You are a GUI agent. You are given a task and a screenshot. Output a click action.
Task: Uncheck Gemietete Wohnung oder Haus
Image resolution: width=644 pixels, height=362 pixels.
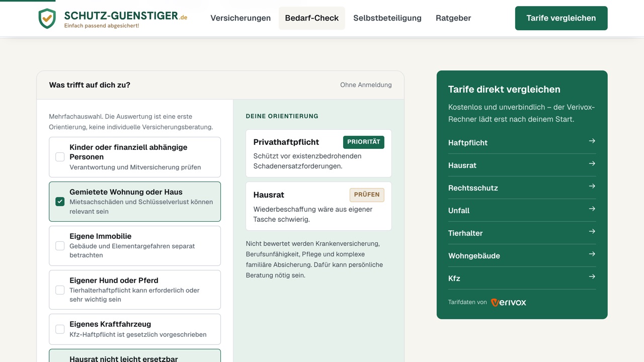tap(60, 202)
